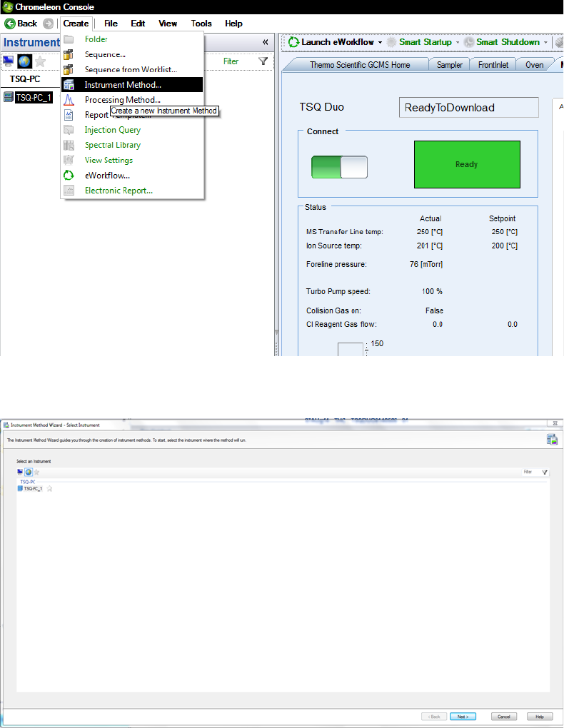Viewport: 564px width, 728px height.
Task: Click the wizard's local computer icon
Action: click(x=20, y=472)
